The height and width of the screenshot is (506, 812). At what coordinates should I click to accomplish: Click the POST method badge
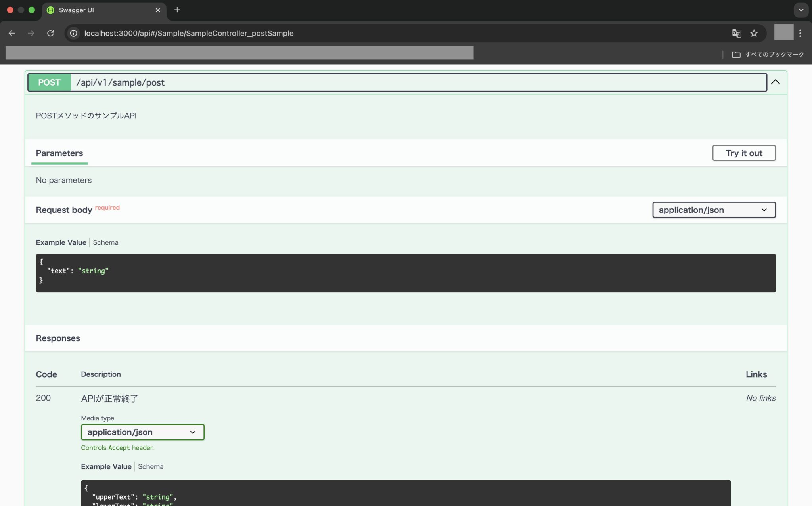(49, 82)
